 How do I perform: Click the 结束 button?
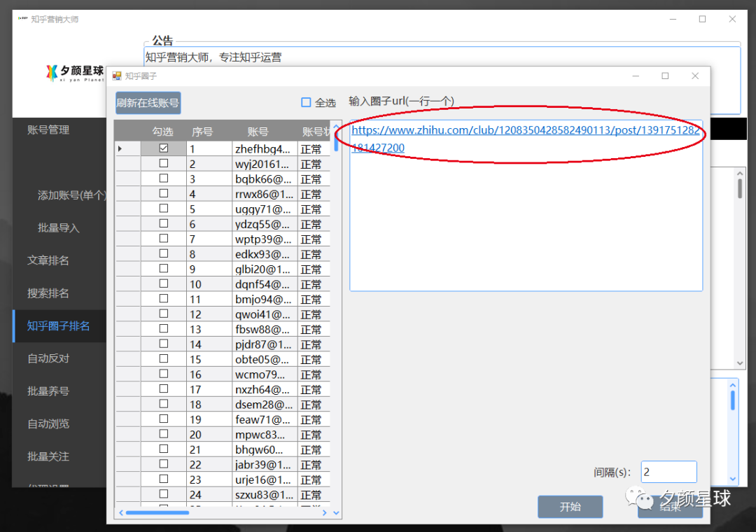tap(670, 506)
